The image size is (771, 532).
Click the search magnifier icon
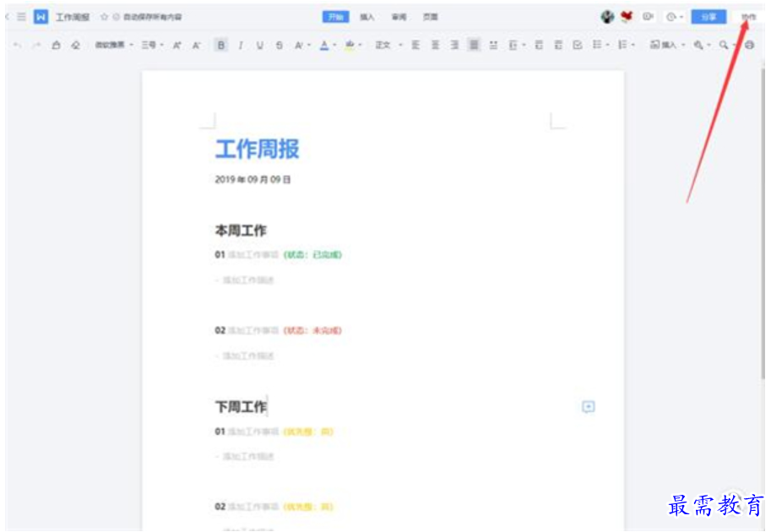pyautogui.click(x=724, y=46)
